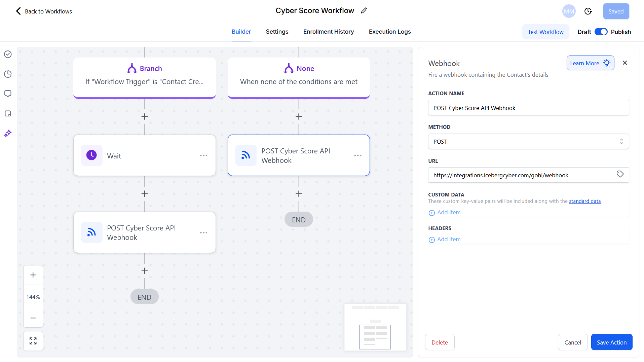Open version history clock icon
Viewport: 644px width, 362px height.
coord(588,11)
